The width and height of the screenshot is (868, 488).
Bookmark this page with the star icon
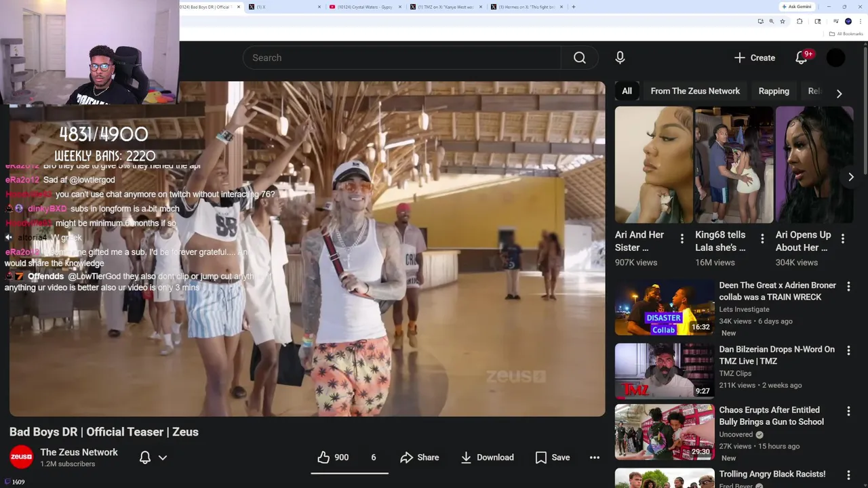point(783,21)
